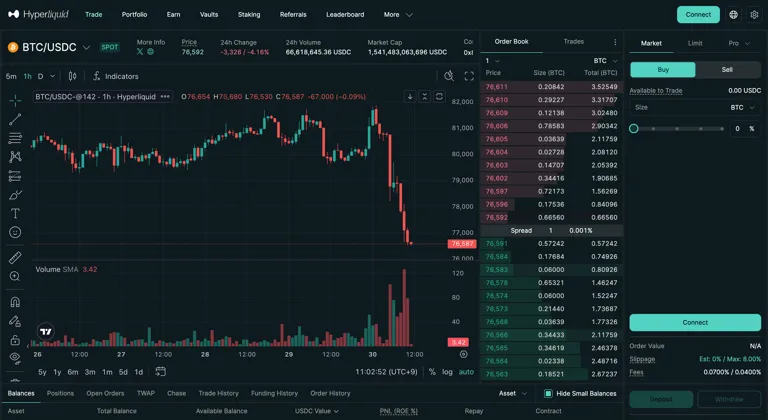The width and height of the screenshot is (768, 420).
Task: Select the 5m timeframe
Action: (11, 76)
